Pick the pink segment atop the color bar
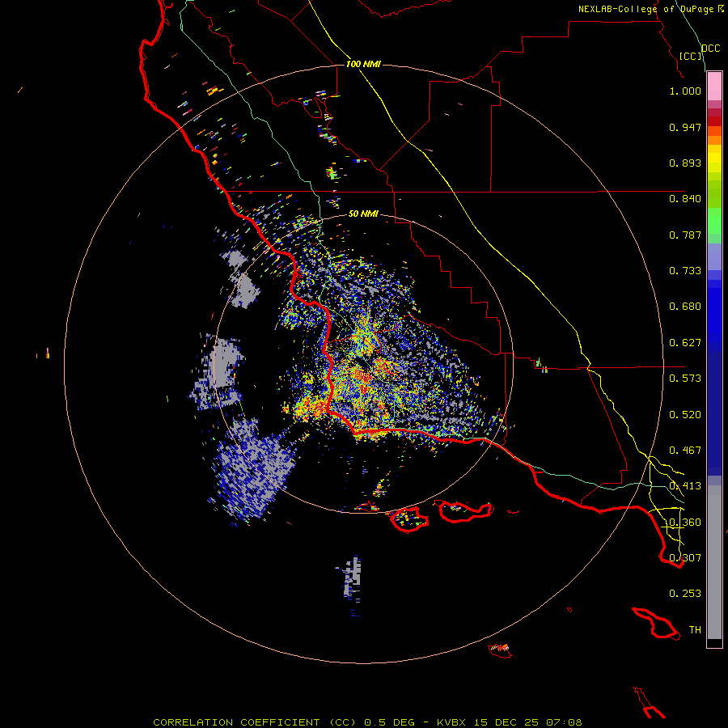728x728 pixels. pyautogui.click(x=714, y=87)
